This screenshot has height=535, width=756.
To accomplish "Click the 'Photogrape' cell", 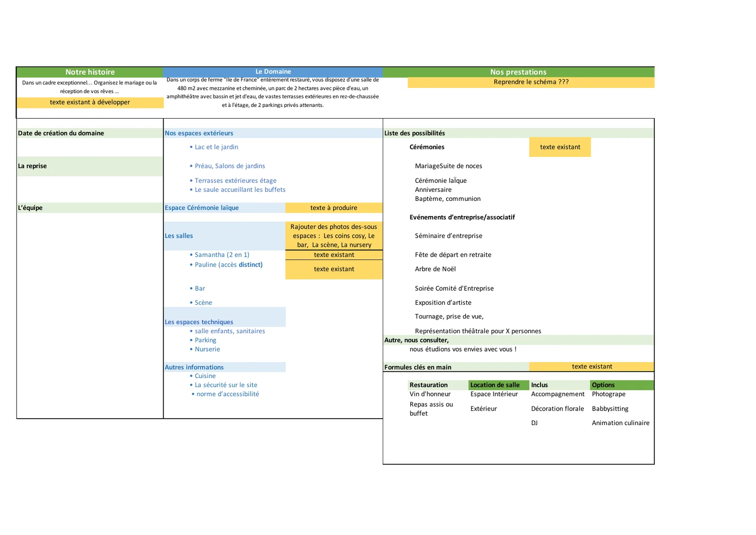I will pos(609,394).
